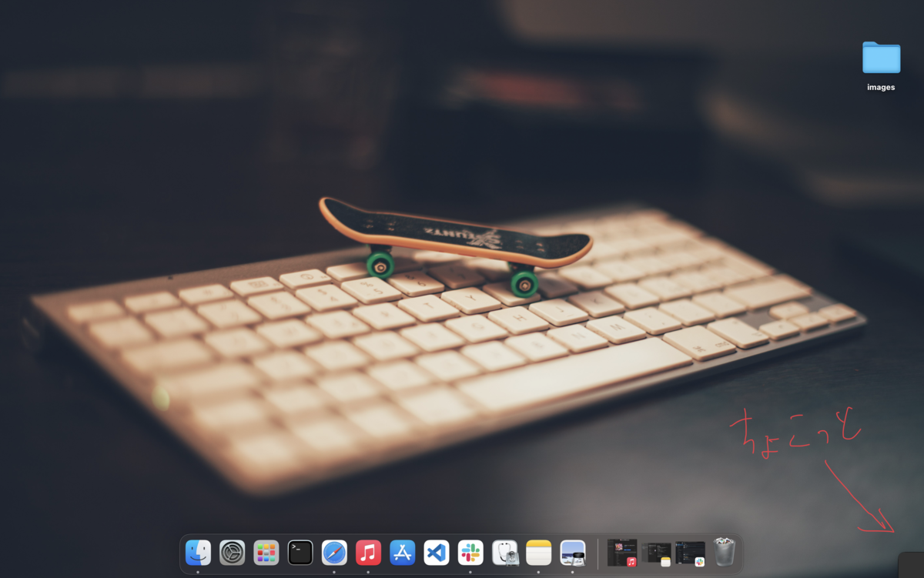Restore the minimized Notes window thumbnail
Viewport: 924px width, 578px height.
[657, 553]
